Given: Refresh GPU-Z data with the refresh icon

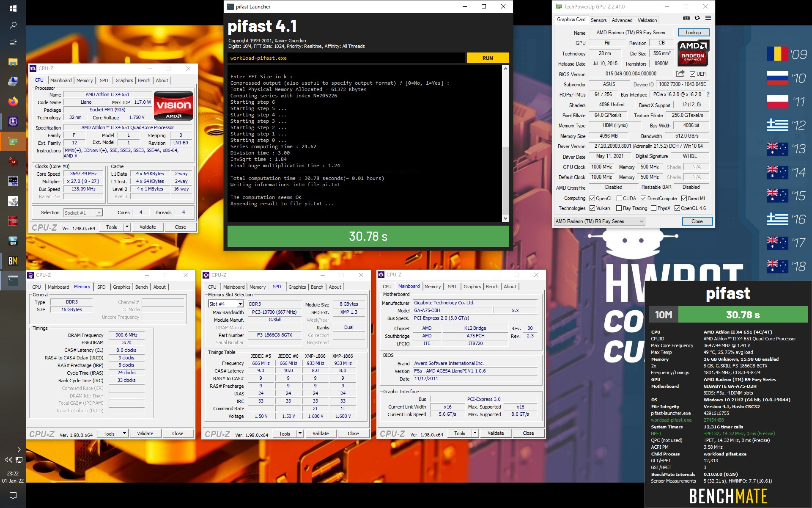Looking at the screenshot, I should pos(697,18).
